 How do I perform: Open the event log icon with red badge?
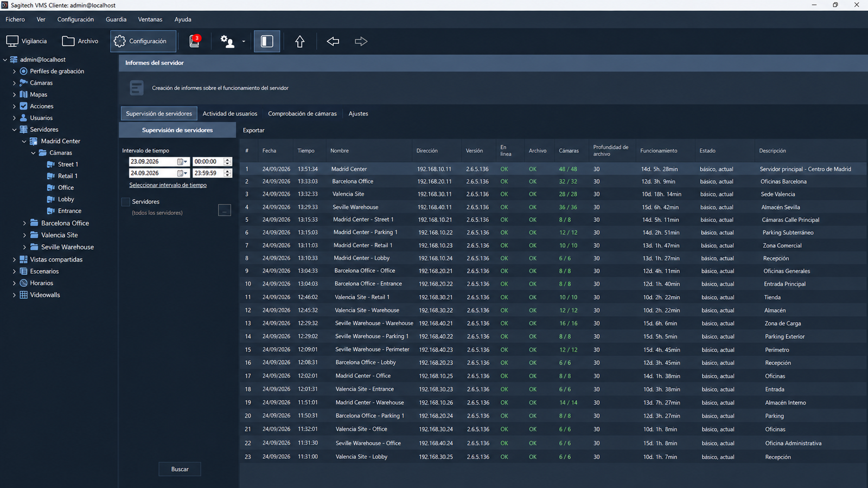194,41
